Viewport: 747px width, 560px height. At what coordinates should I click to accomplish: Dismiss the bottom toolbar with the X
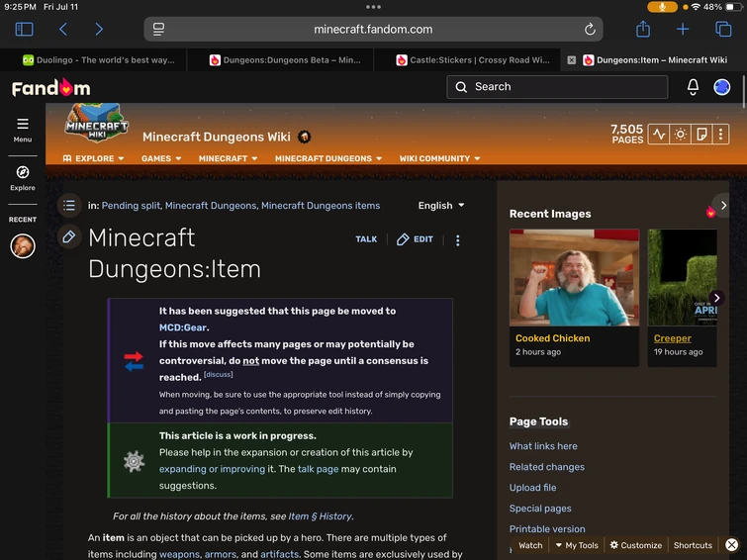[x=732, y=545]
